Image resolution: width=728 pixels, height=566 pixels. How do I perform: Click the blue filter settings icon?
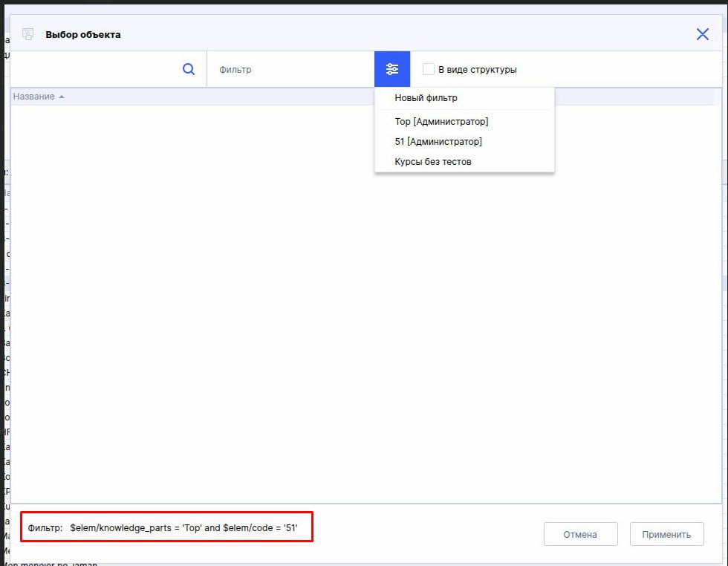pyautogui.click(x=392, y=69)
